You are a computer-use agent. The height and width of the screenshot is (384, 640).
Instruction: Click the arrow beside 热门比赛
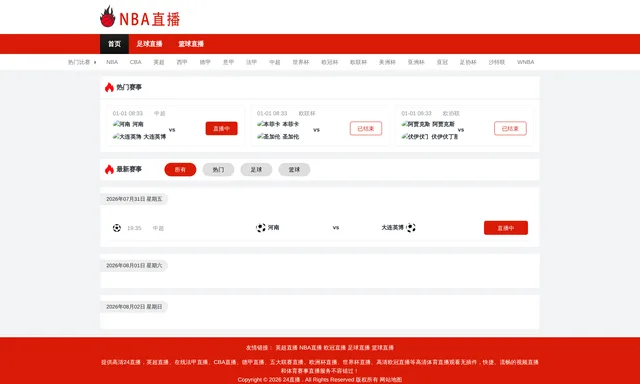pyautogui.click(x=95, y=62)
